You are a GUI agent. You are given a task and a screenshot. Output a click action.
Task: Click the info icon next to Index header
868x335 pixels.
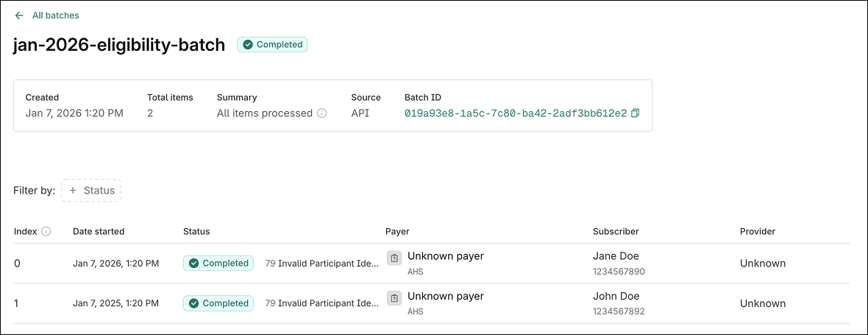coord(46,231)
